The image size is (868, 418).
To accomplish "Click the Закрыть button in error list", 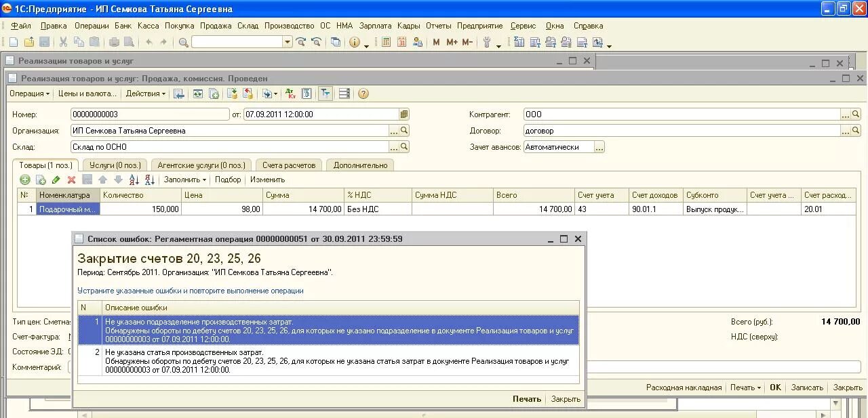I will pyautogui.click(x=566, y=399).
